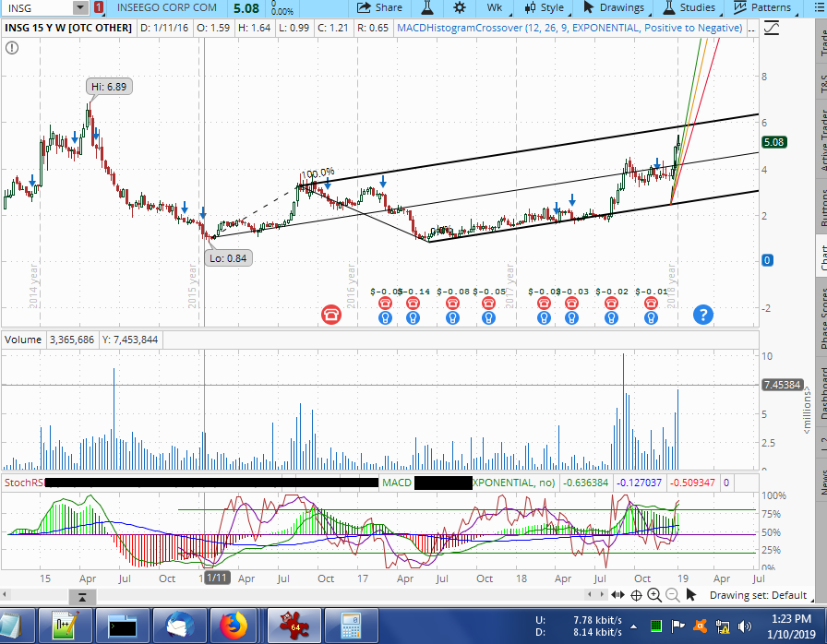Open the Share menu
The width and height of the screenshot is (827, 644).
point(378,7)
